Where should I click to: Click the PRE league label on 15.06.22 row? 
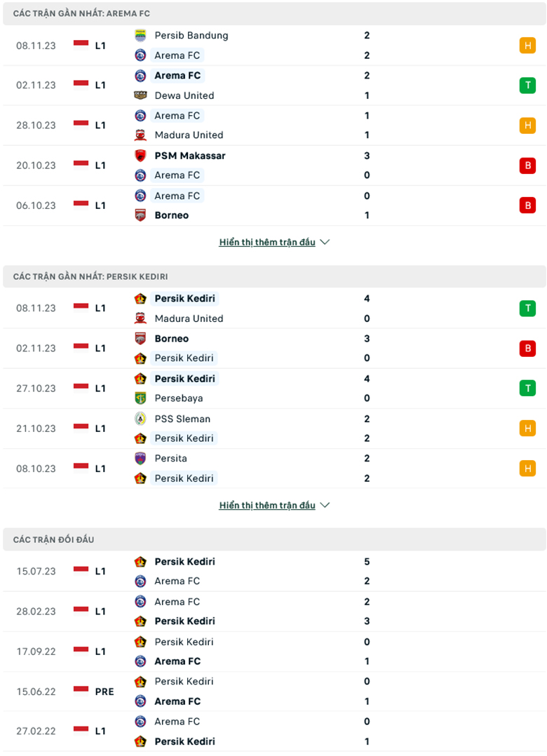[x=103, y=691]
